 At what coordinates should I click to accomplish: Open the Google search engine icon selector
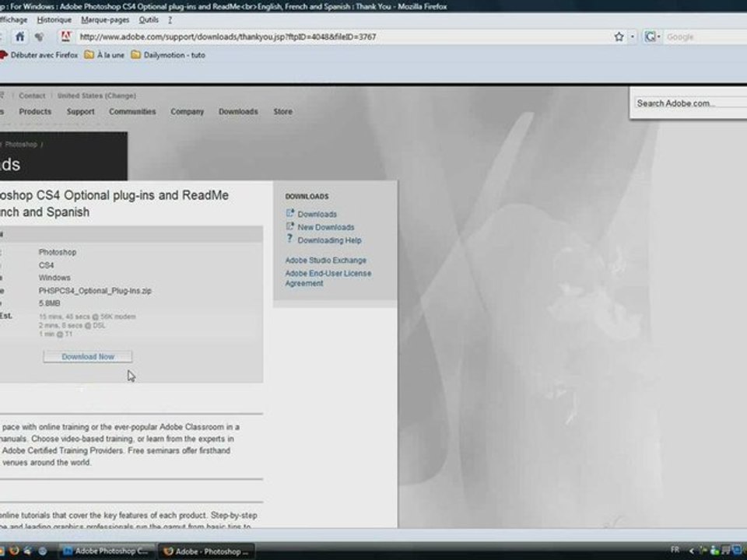[652, 37]
